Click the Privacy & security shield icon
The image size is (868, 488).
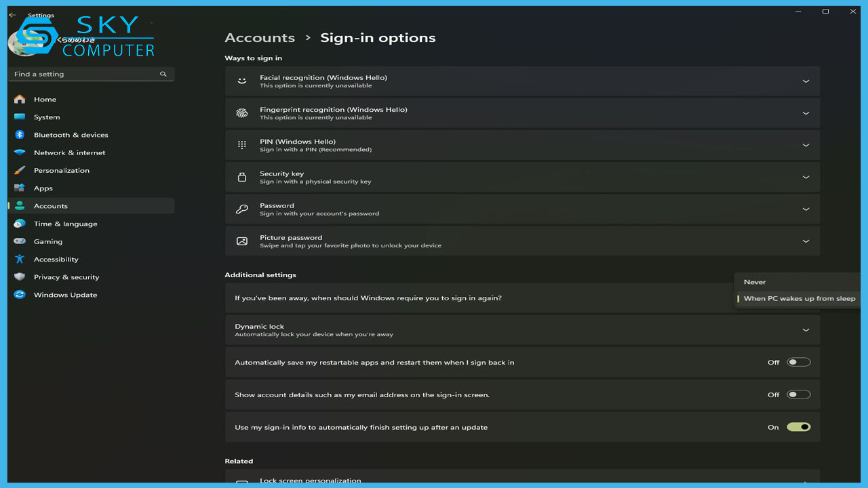point(20,277)
